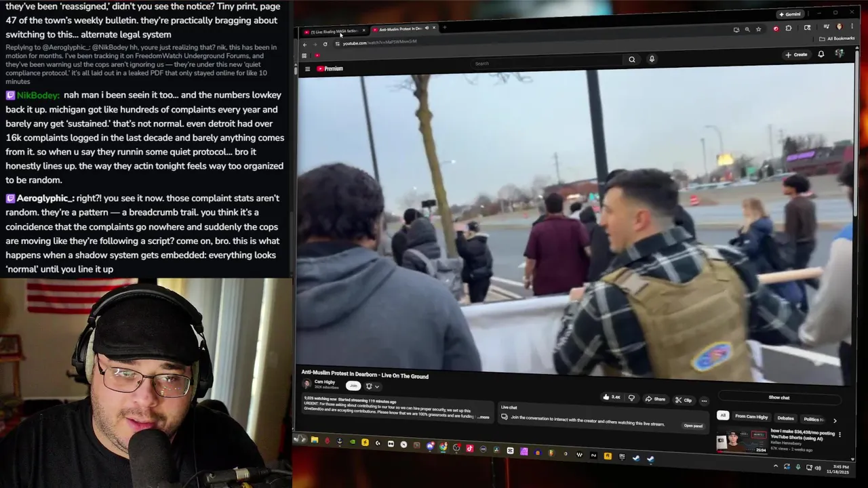Image resolution: width=868 pixels, height=488 pixels.
Task: Open Chrome apps grid in bookmarks bar
Action: click(304, 56)
